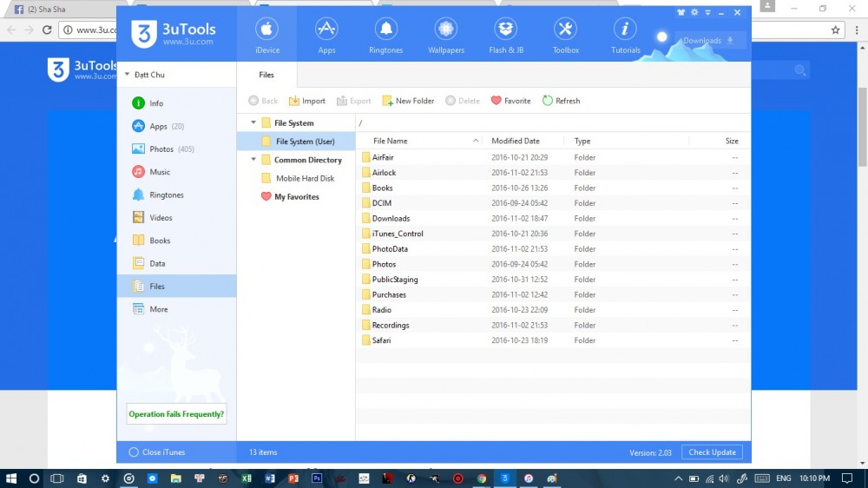This screenshot has height=488, width=868.
Task: Open the title bar dropdown menu icon
Action: [707, 12]
